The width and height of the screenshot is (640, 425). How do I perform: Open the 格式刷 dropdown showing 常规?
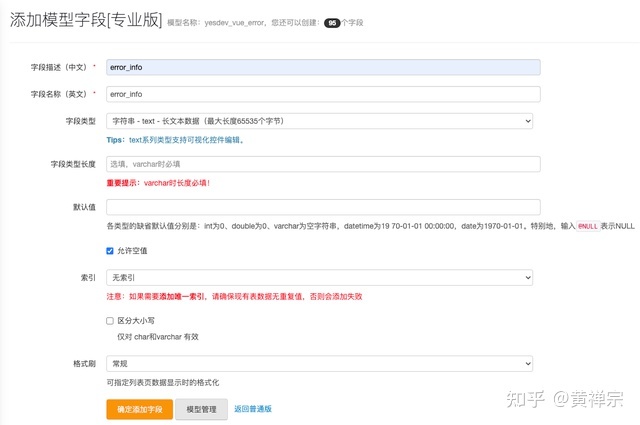319,364
